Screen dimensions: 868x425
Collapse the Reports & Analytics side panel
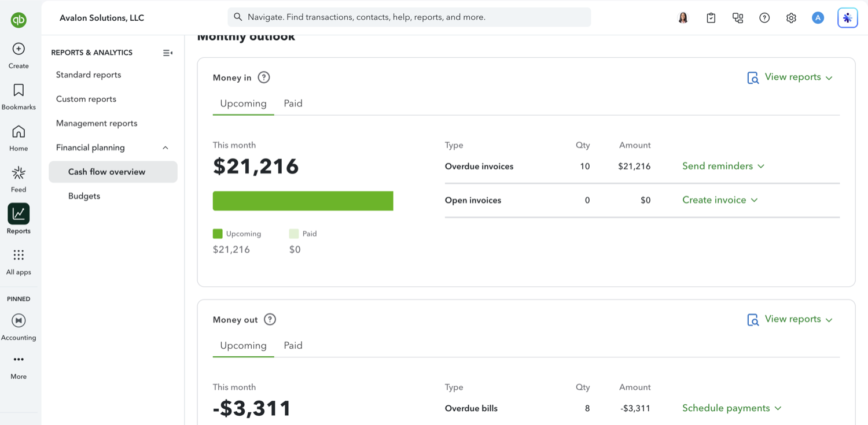coord(168,53)
